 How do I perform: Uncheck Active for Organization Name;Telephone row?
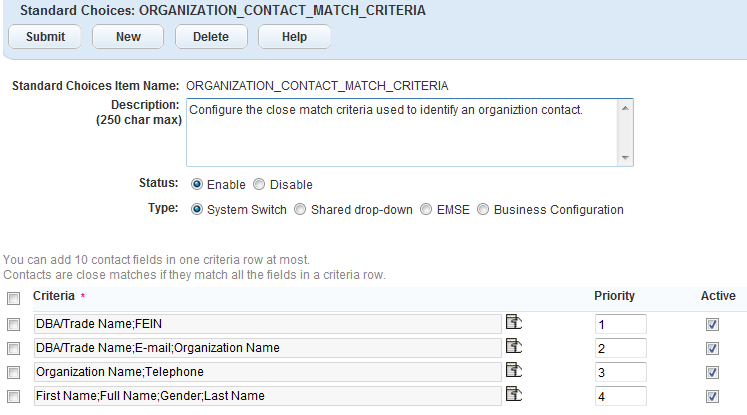point(712,372)
